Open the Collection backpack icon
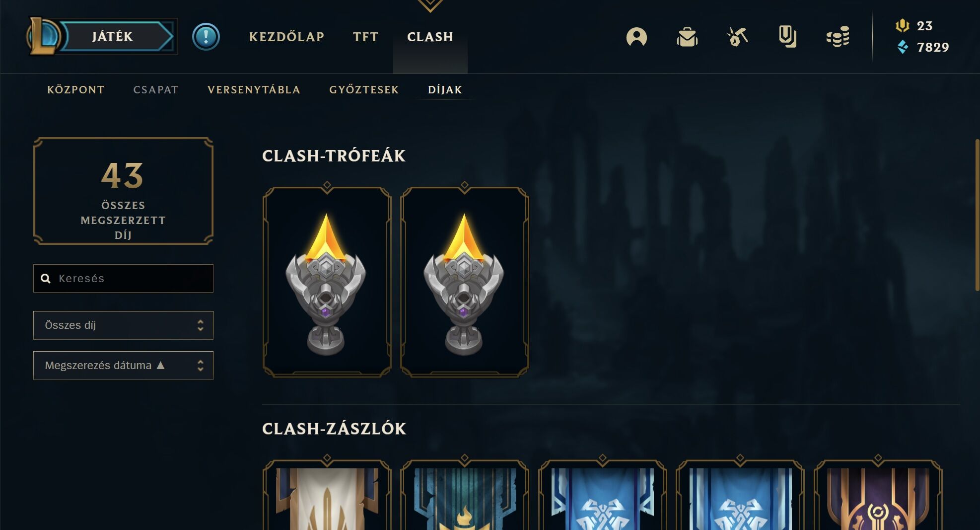Viewport: 980px width, 530px height. [x=687, y=37]
